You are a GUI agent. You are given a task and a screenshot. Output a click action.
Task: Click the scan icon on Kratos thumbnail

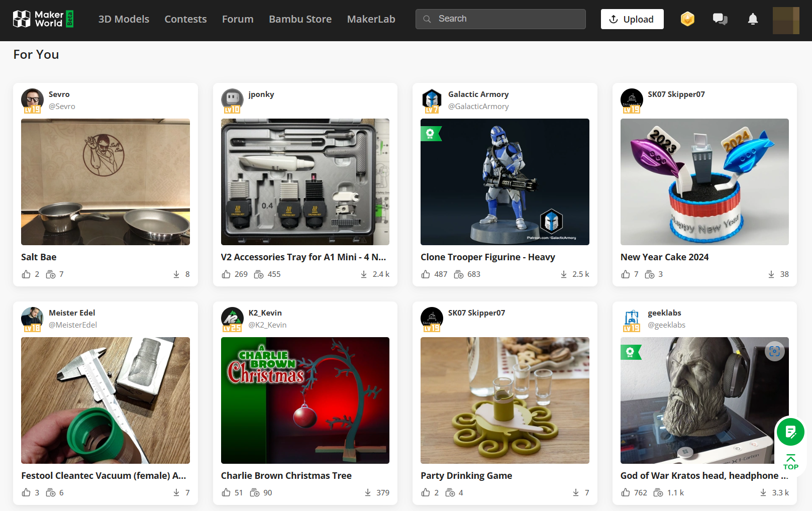[x=775, y=351]
